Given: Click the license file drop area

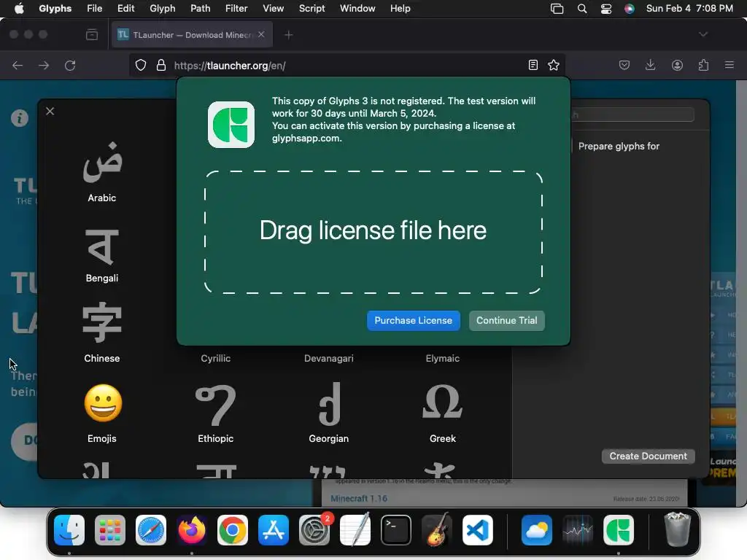Looking at the screenshot, I should (373, 232).
